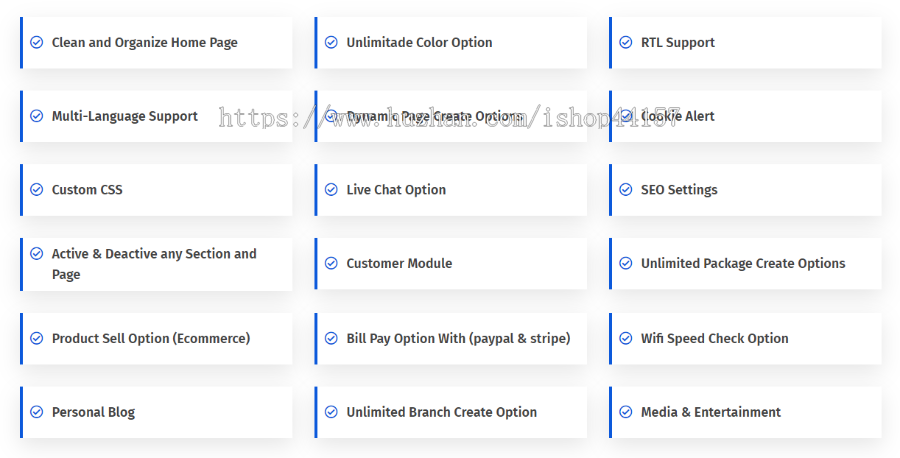Click the RTL Support label
The image size is (900, 458).
(x=677, y=43)
